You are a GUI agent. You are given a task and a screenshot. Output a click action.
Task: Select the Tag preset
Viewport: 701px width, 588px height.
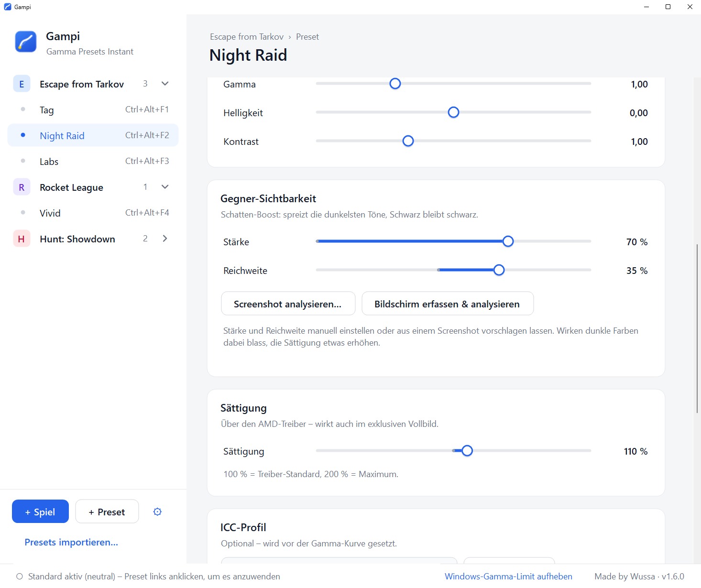click(x=93, y=110)
